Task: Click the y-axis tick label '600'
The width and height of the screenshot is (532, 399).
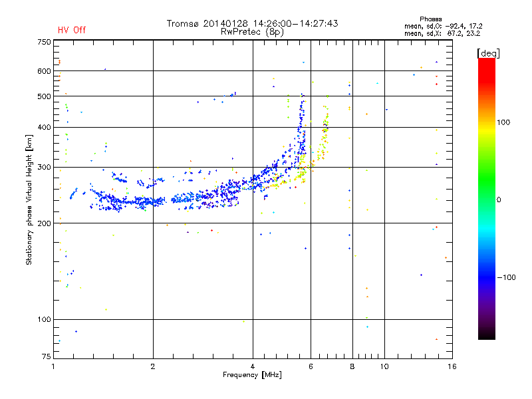Action: [44, 71]
